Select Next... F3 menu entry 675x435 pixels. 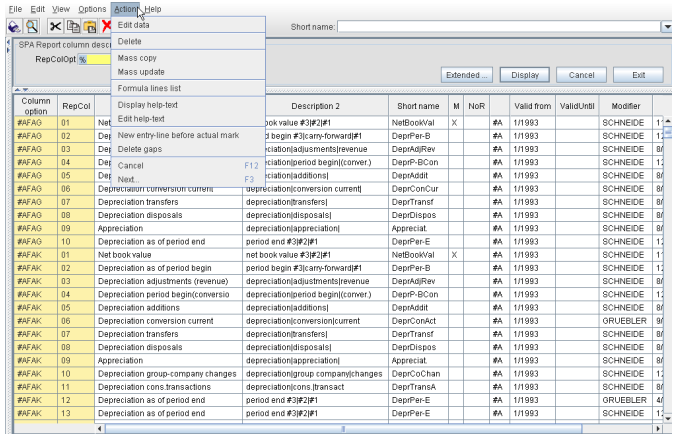tap(188, 179)
